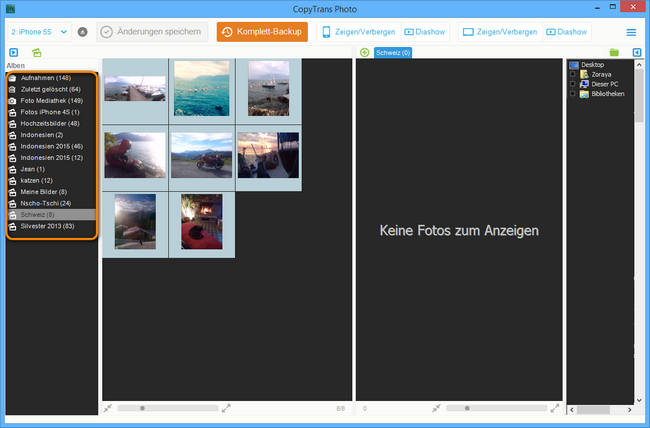
Task: Click the green plus icon beside the Schweiz tab
Action: point(364,52)
